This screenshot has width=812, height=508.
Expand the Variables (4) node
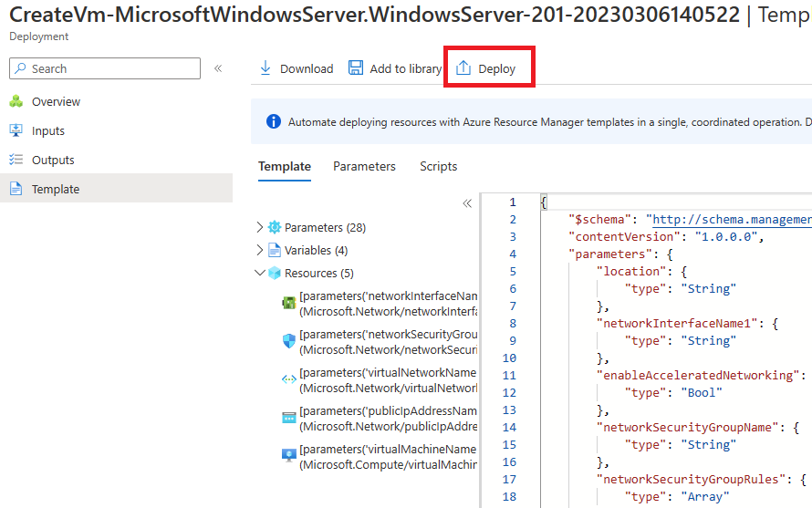tap(259, 250)
